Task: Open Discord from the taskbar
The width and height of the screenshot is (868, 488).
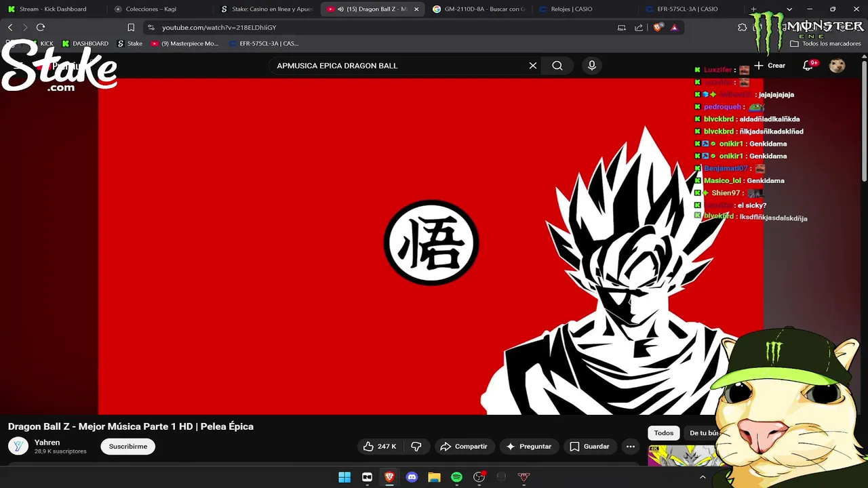Action: pyautogui.click(x=412, y=477)
